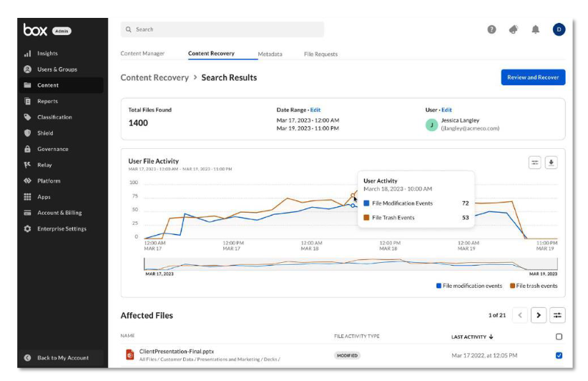Image resolution: width=588 pixels, height=381 pixels.
Task: Click the Review and Recover button
Action: pos(533,77)
